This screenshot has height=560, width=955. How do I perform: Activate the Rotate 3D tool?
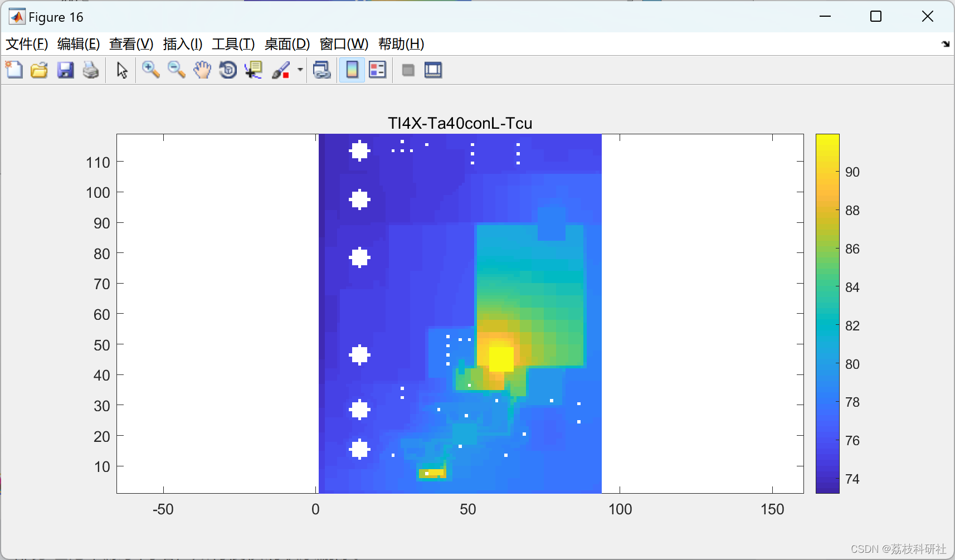(228, 70)
